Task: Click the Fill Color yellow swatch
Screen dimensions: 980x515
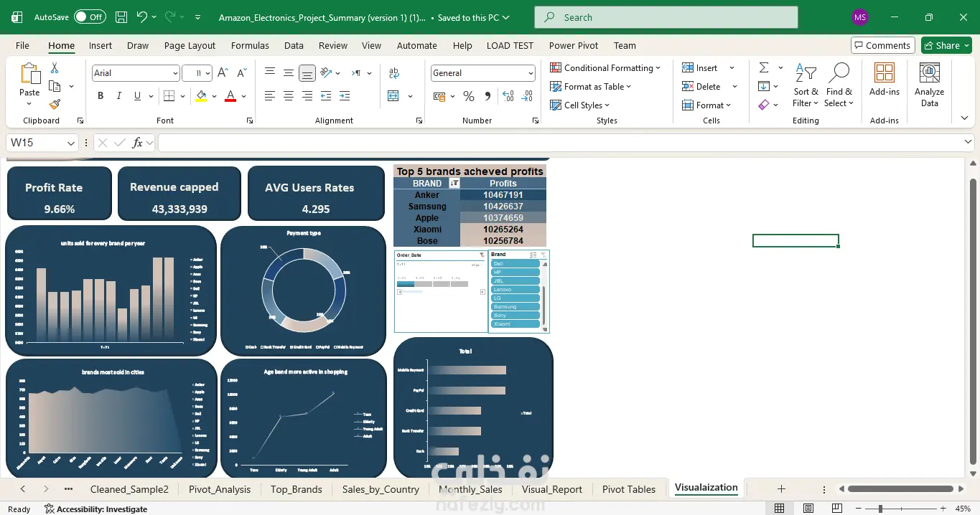Action: [201, 96]
